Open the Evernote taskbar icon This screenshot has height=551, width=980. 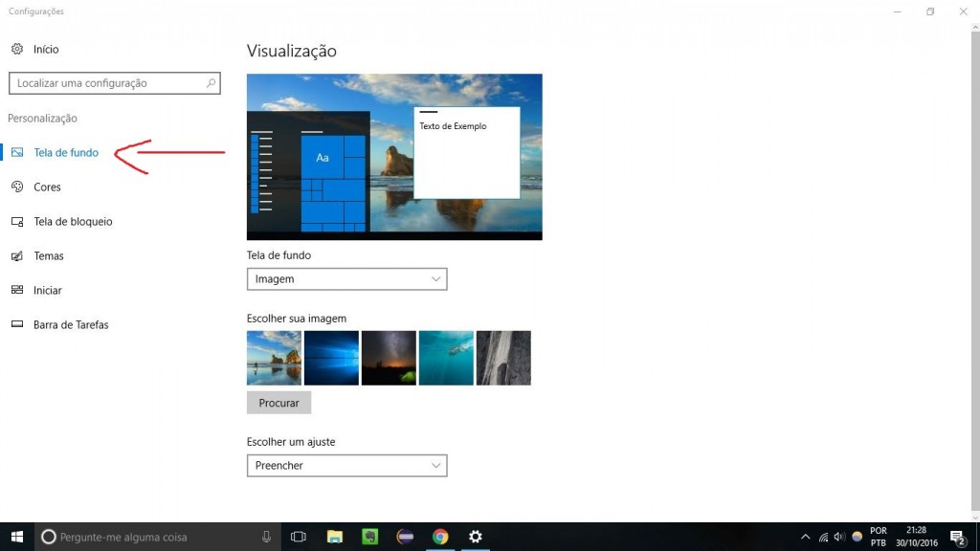pos(370,537)
